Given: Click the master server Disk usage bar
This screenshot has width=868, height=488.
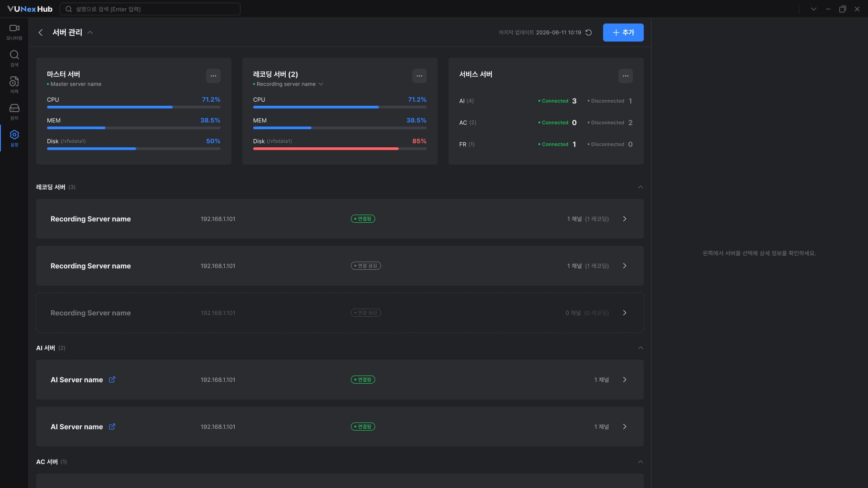Looking at the screenshot, I should [134, 149].
